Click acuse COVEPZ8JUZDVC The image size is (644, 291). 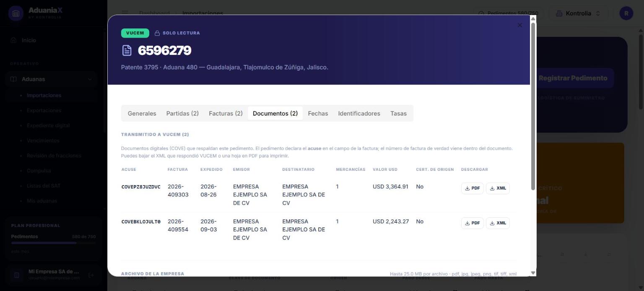141,187
